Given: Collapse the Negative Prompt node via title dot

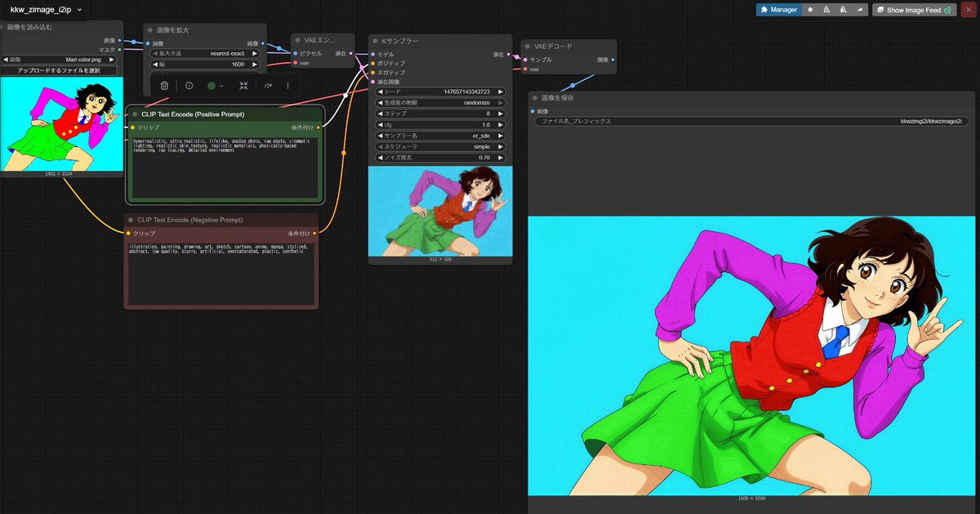Looking at the screenshot, I should (131, 220).
